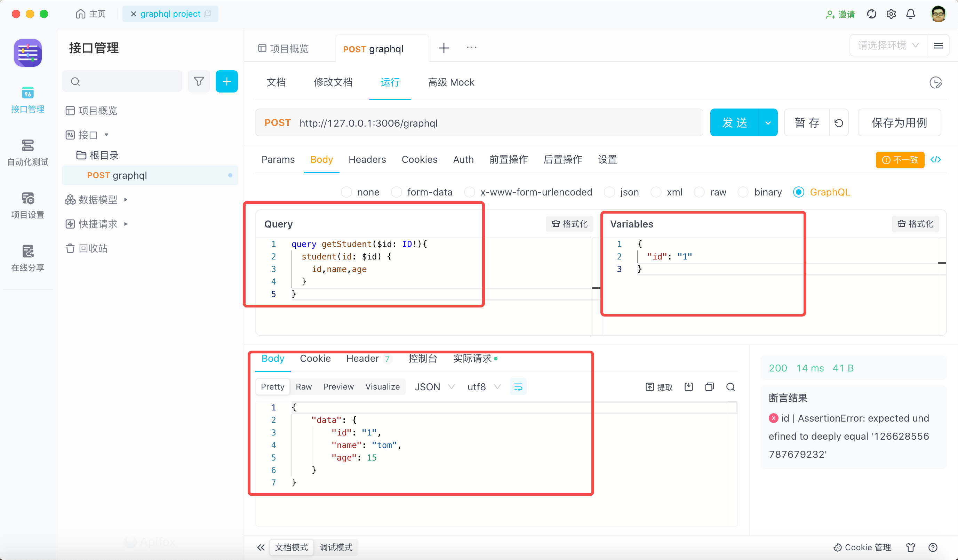Click the reset arrow beside 暂存
958x560 pixels.
(x=839, y=123)
